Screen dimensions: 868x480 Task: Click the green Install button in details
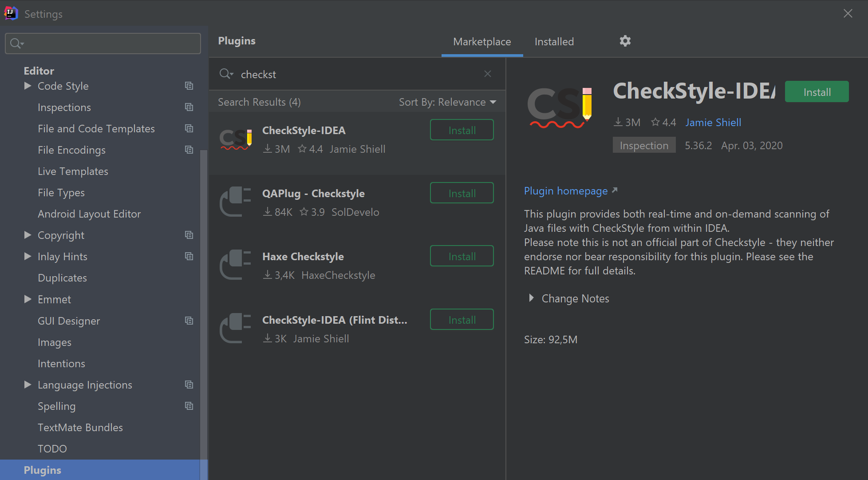coord(817,92)
